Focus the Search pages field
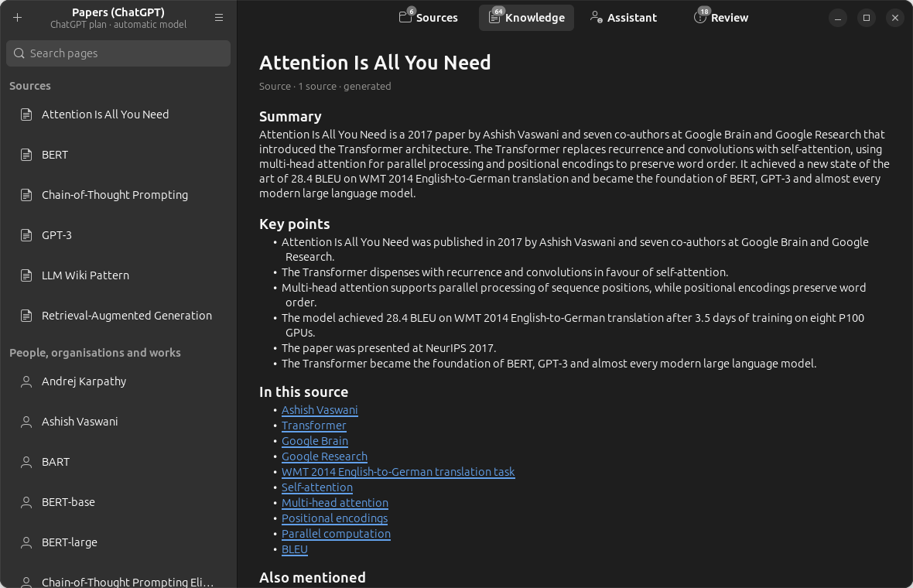The image size is (913, 588). [x=118, y=53]
